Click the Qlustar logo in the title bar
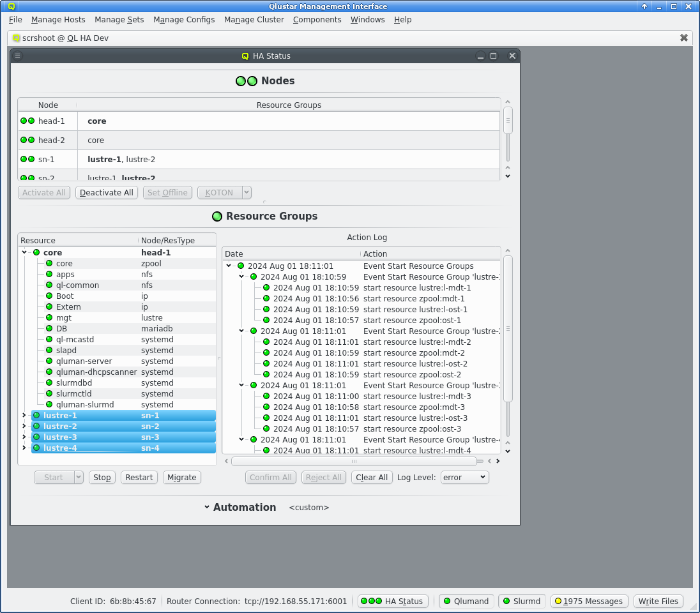The width and height of the screenshot is (700, 613). (11, 6)
